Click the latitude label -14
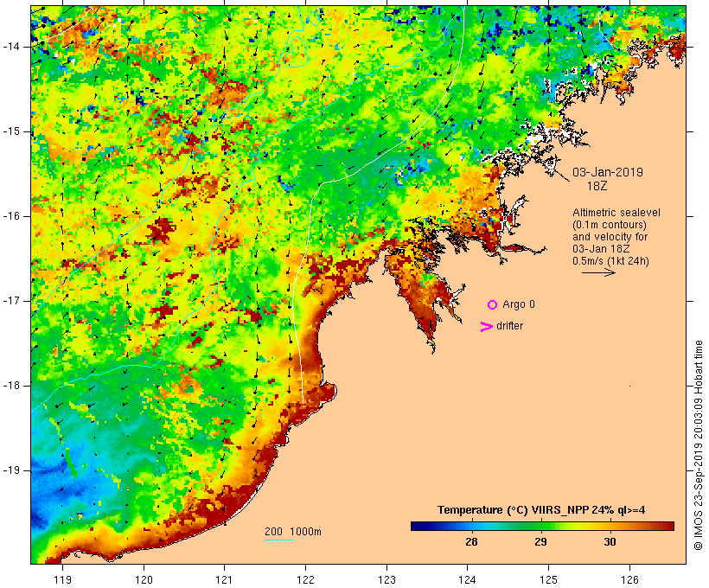The image size is (709, 588). point(11,47)
